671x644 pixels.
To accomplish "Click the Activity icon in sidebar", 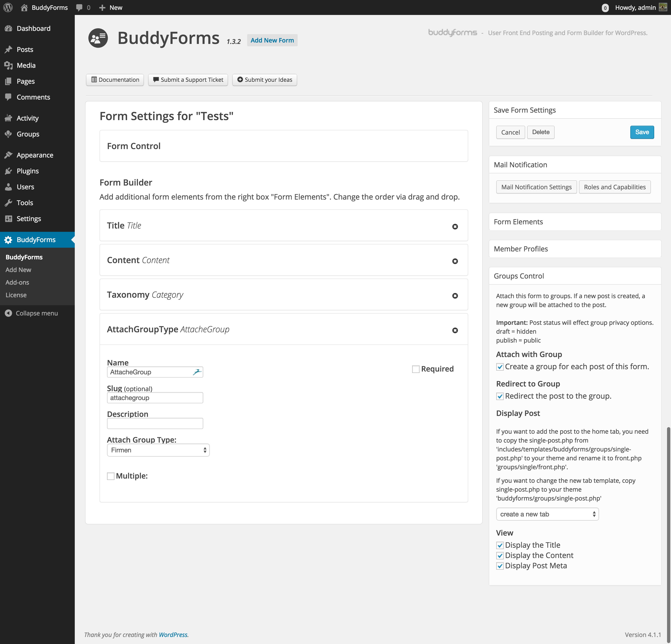I will tap(9, 118).
